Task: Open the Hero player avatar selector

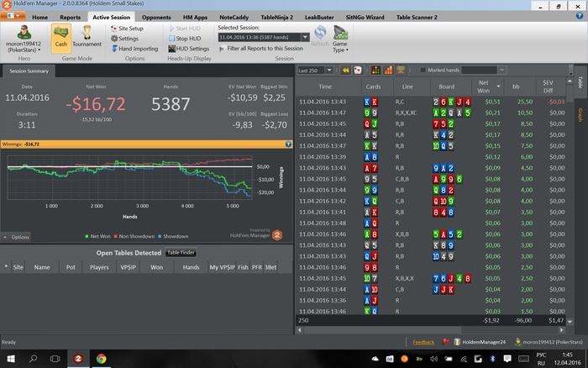Action: point(24,39)
